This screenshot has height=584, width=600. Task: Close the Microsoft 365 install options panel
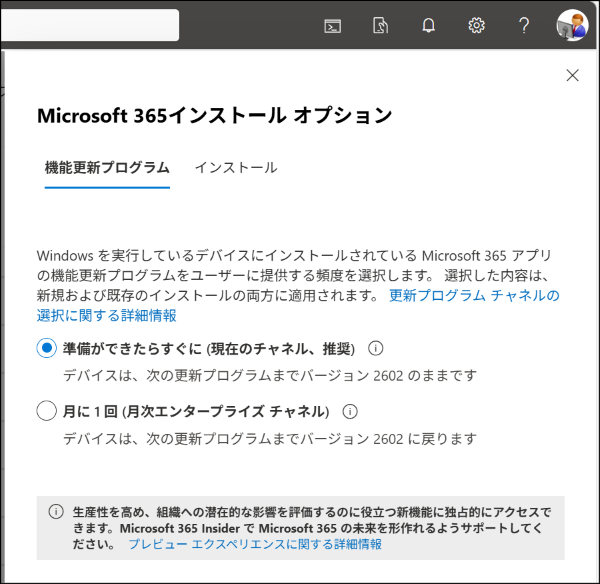tap(572, 75)
